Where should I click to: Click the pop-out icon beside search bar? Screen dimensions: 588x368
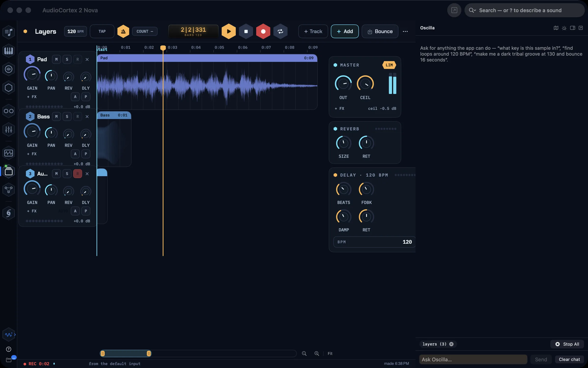click(x=454, y=10)
